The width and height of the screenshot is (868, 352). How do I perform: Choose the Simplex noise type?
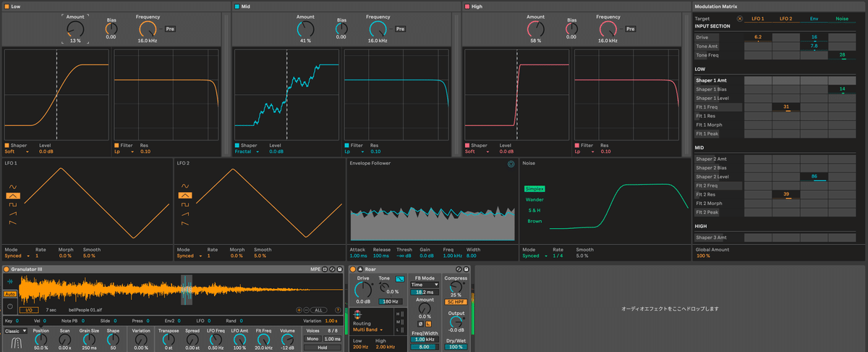pos(535,188)
